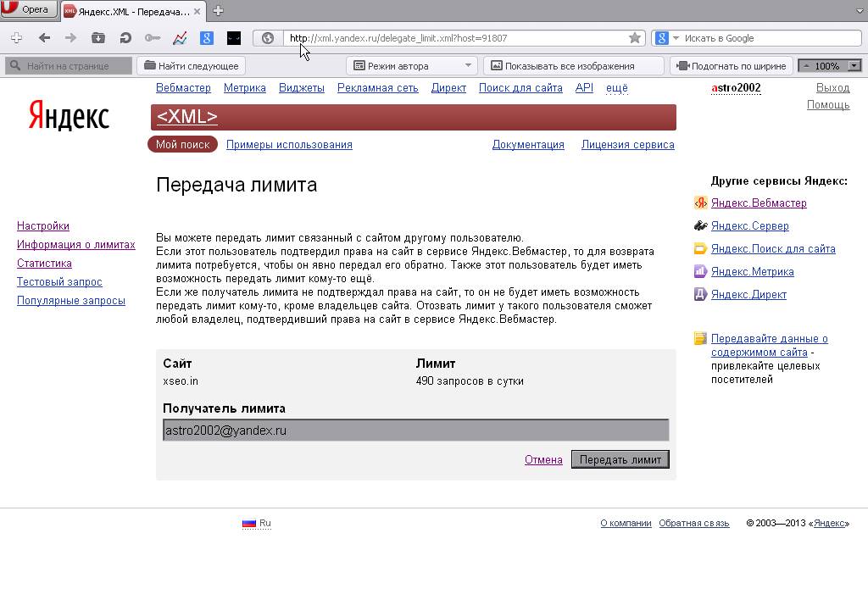Click the 'Передать лимит' button

click(620, 459)
